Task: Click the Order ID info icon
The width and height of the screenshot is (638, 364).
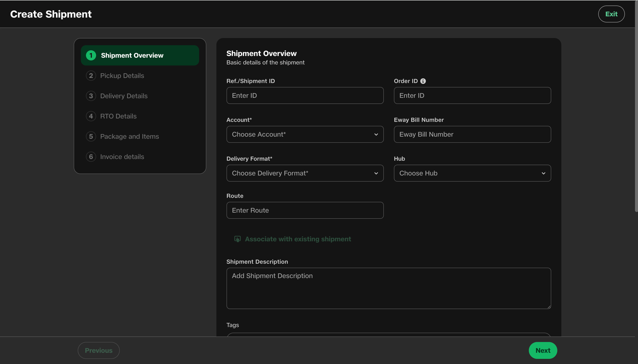Action: [423, 81]
